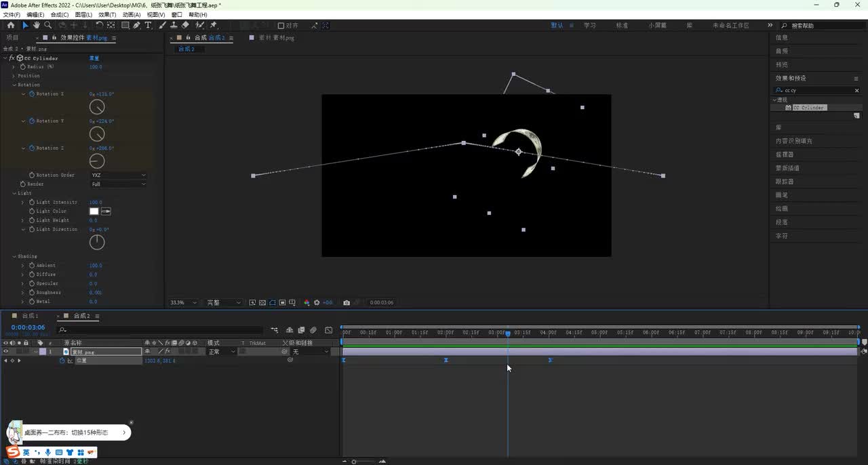The width and height of the screenshot is (868, 465).
Task: Click the Rotation X angle dial
Action: tap(97, 107)
